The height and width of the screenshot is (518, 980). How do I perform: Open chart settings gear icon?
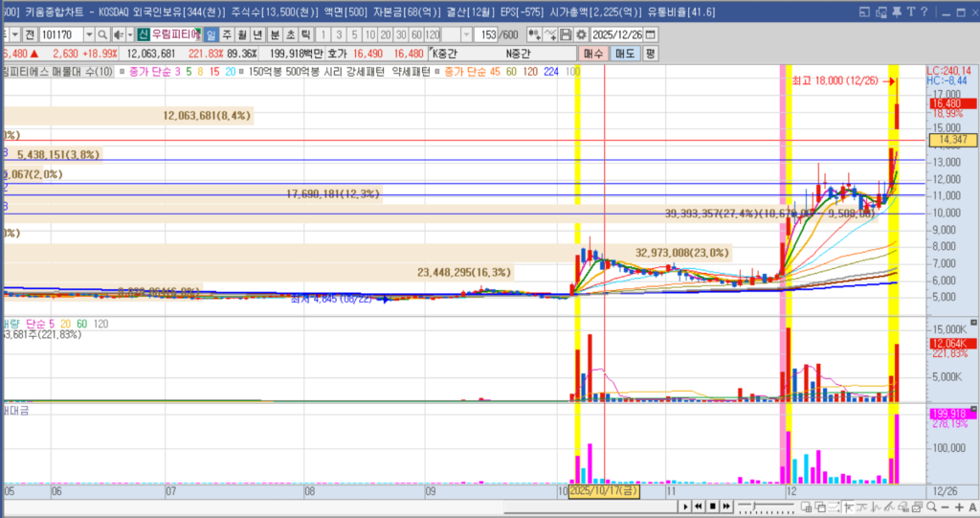580,34
